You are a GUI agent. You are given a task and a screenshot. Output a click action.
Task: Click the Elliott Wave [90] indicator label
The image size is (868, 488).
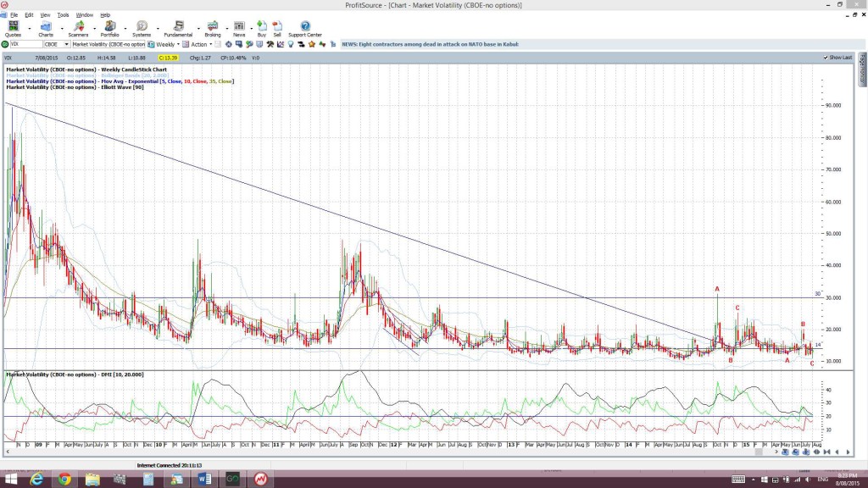coord(75,87)
